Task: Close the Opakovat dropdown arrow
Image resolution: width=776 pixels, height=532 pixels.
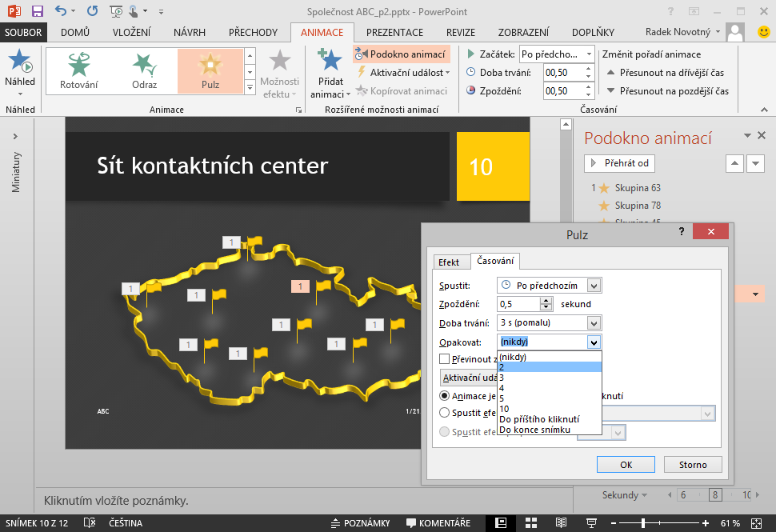Action: 594,342
